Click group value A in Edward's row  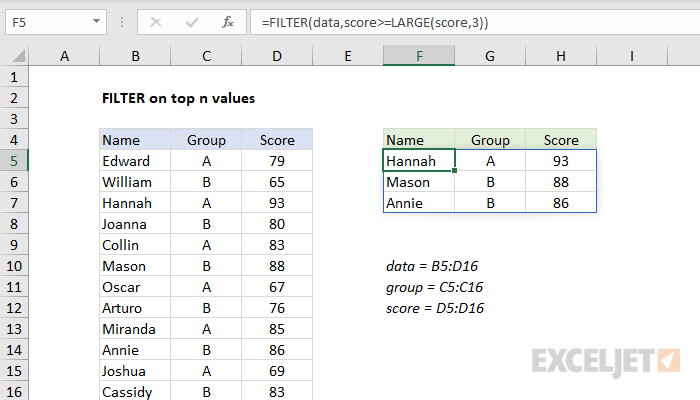pyautogui.click(x=206, y=161)
